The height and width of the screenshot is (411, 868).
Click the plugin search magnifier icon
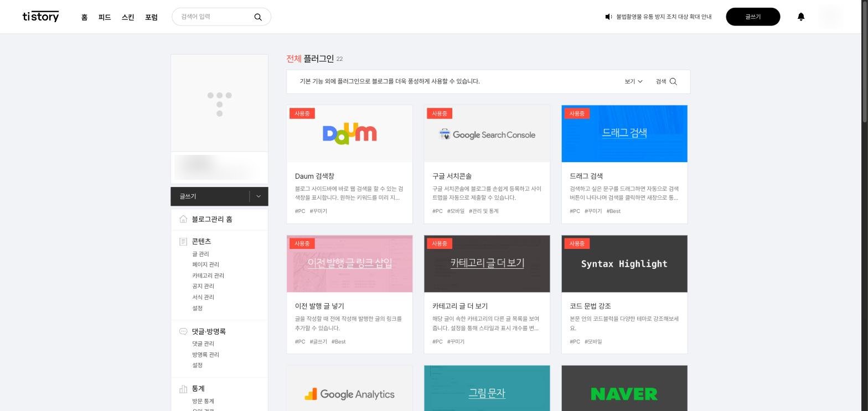673,81
